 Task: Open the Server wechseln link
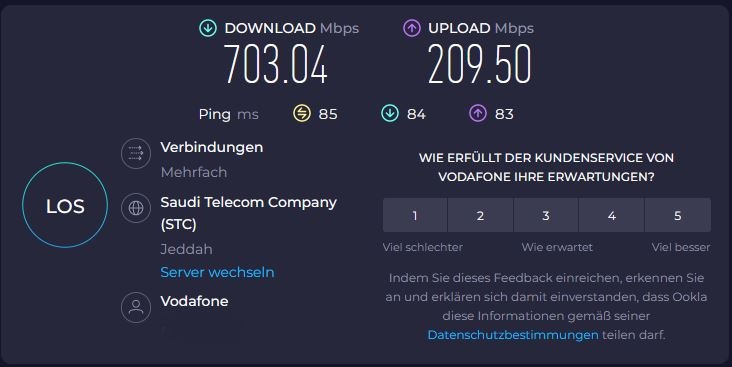[x=217, y=272]
